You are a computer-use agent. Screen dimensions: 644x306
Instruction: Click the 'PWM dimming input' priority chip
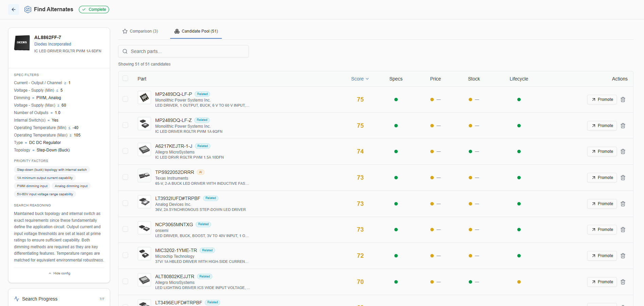(32, 186)
